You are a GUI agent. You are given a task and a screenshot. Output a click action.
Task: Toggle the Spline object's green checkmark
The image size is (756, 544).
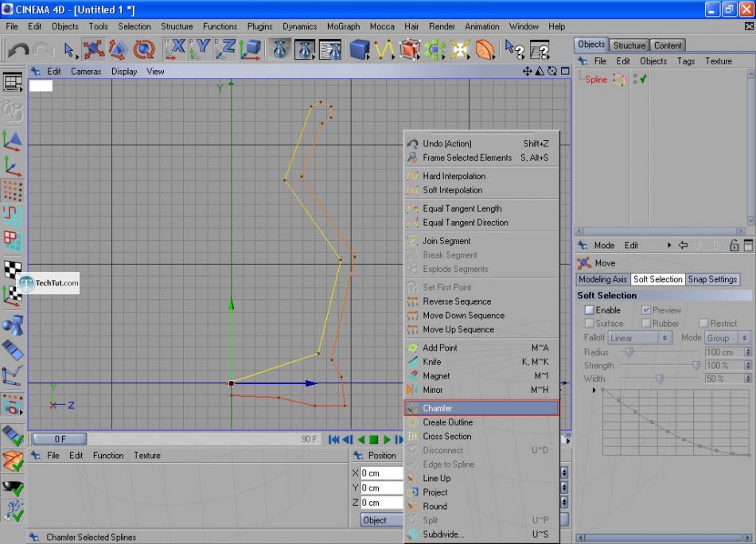click(643, 79)
